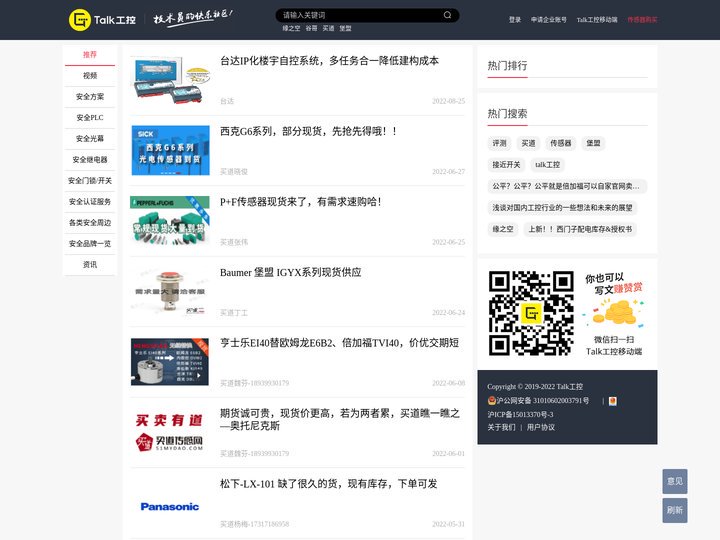This screenshot has width=720, height=540.
Task: Open the 安全PLC sidebar category
Action: point(90,118)
